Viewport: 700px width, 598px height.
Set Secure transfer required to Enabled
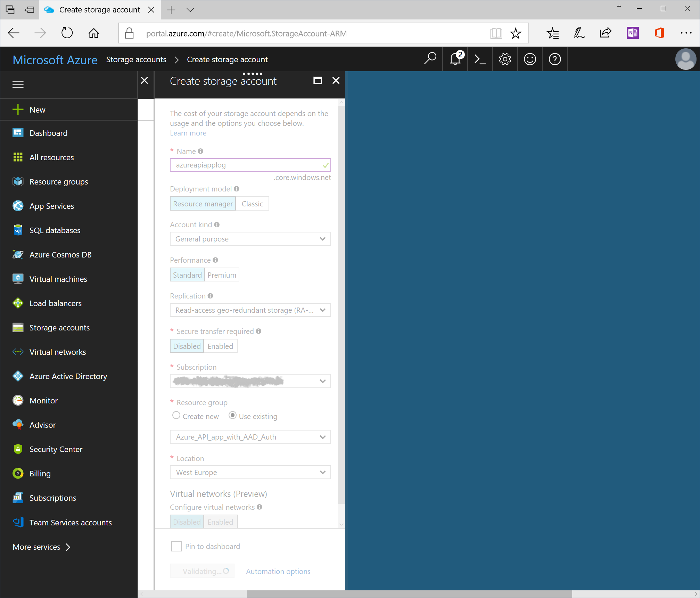pyautogui.click(x=220, y=346)
